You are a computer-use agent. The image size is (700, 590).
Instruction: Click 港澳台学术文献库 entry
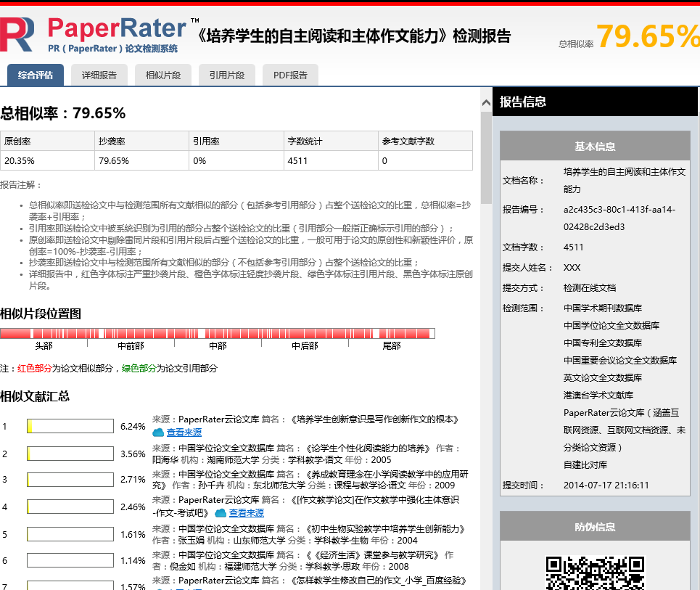(x=598, y=395)
